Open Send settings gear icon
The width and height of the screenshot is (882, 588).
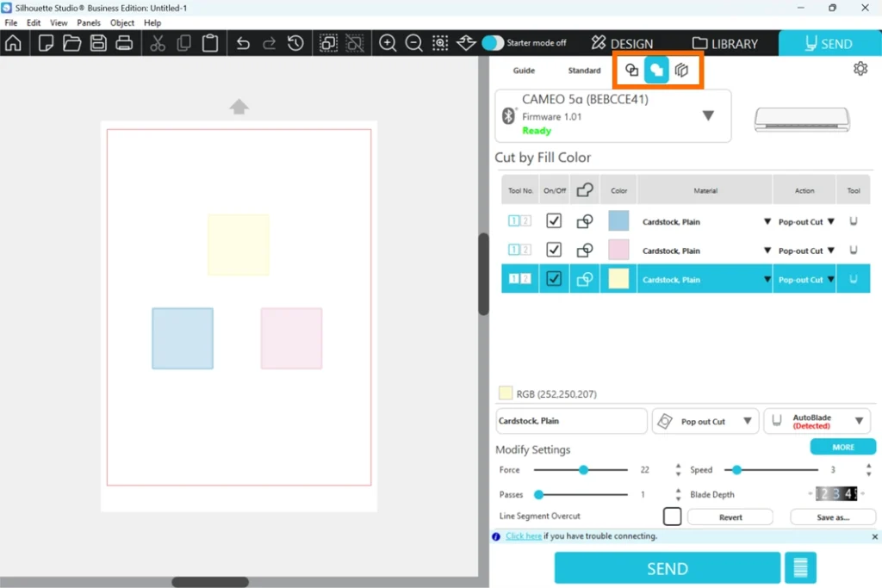pos(860,69)
